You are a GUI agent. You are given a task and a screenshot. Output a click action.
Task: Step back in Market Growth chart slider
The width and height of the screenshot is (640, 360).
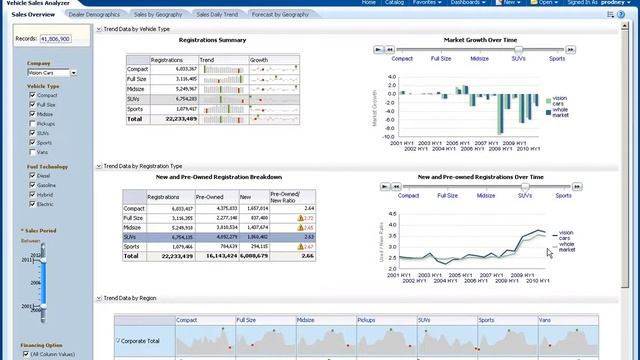click(x=390, y=49)
